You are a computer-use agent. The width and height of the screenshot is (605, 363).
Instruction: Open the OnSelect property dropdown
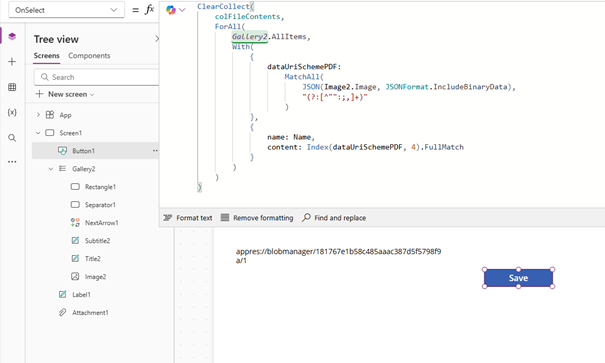66,10
